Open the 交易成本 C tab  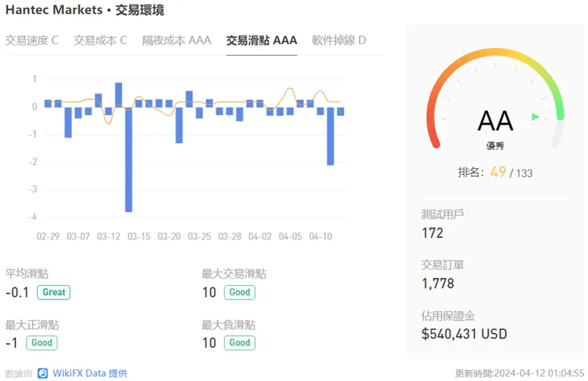tap(100, 40)
